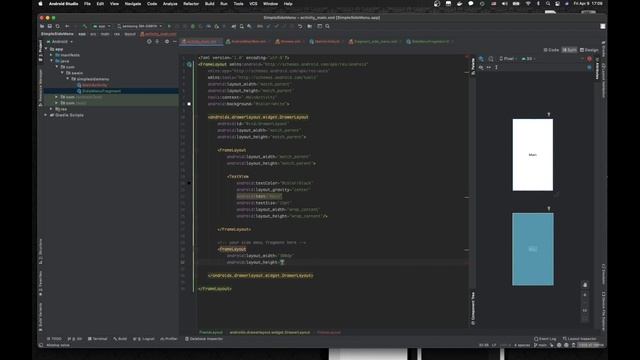Switch to the SideMenuFragment editor tab
640x360 pixels.
click(x=429, y=42)
